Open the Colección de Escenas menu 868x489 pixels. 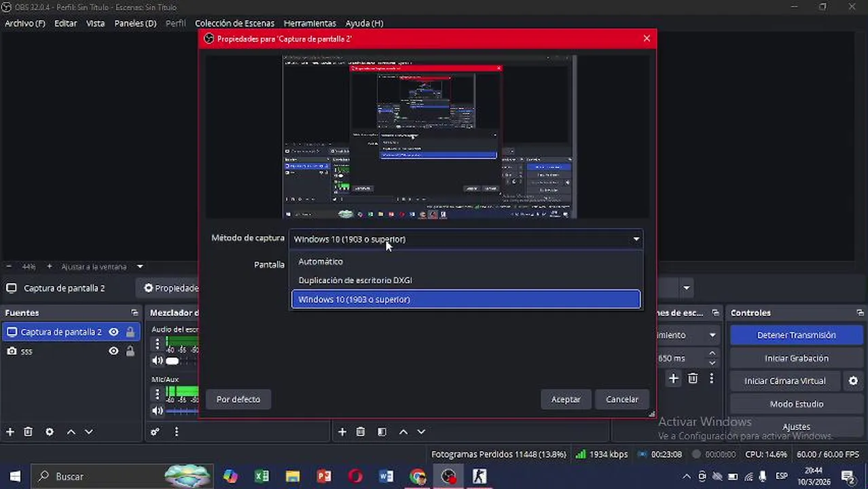click(x=235, y=23)
